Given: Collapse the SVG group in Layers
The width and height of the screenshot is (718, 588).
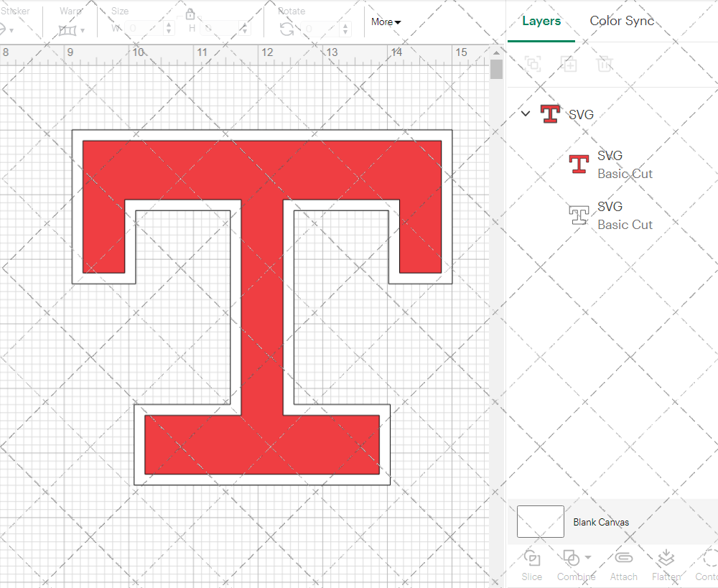Looking at the screenshot, I should [526, 113].
